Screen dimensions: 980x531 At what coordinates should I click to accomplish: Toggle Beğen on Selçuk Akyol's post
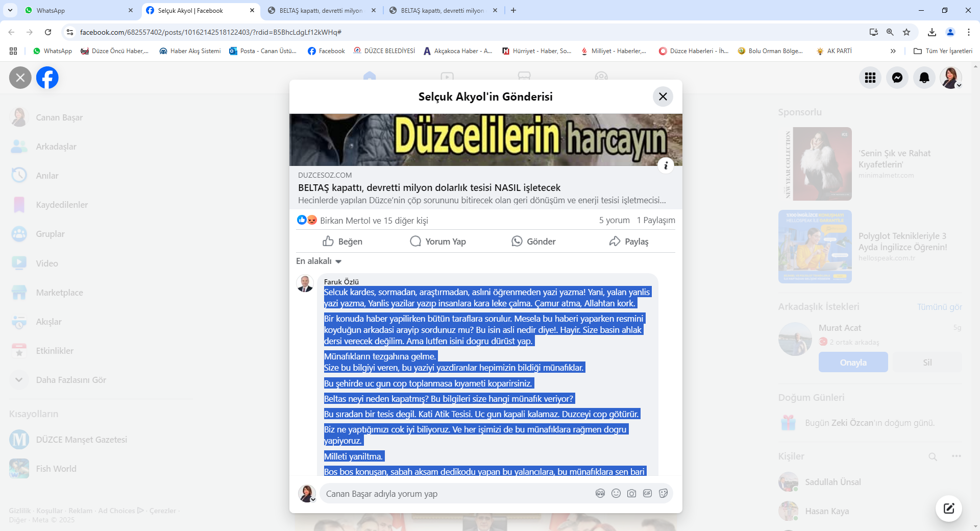click(x=343, y=242)
